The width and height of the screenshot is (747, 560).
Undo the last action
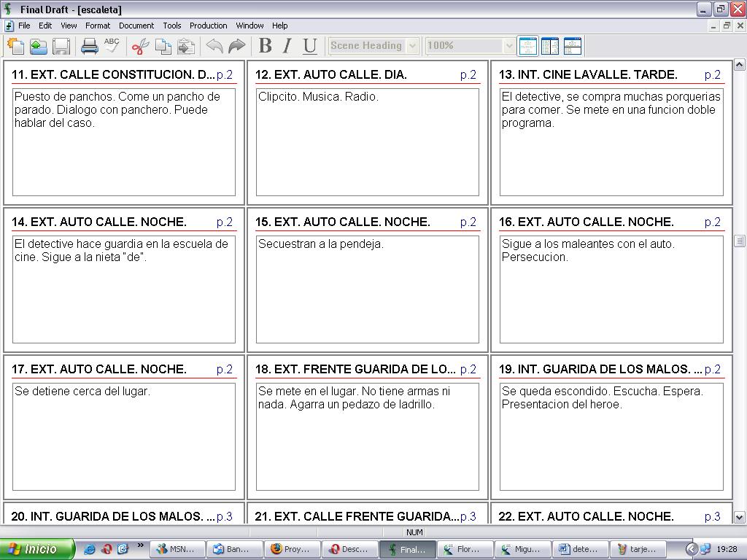(214, 46)
